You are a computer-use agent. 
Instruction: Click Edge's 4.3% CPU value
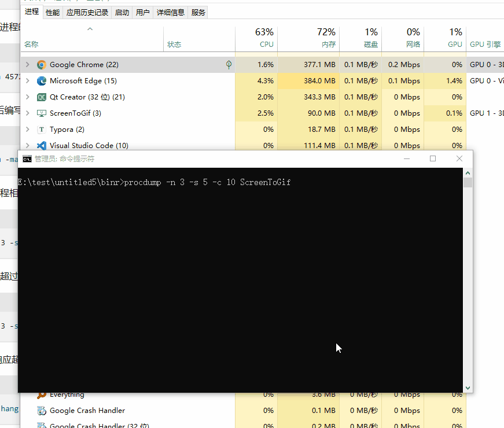[266, 80]
